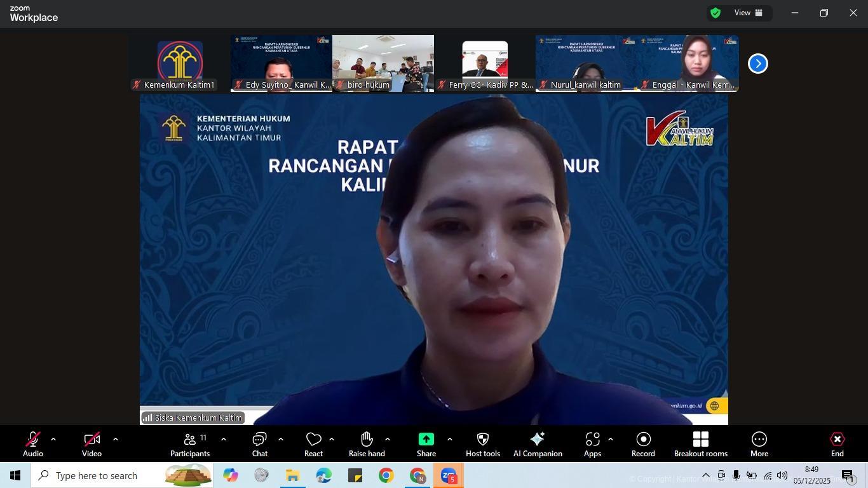The height and width of the screenshot is (488, 868).
Task: Click the green Share button
Action: click(426, 439)
